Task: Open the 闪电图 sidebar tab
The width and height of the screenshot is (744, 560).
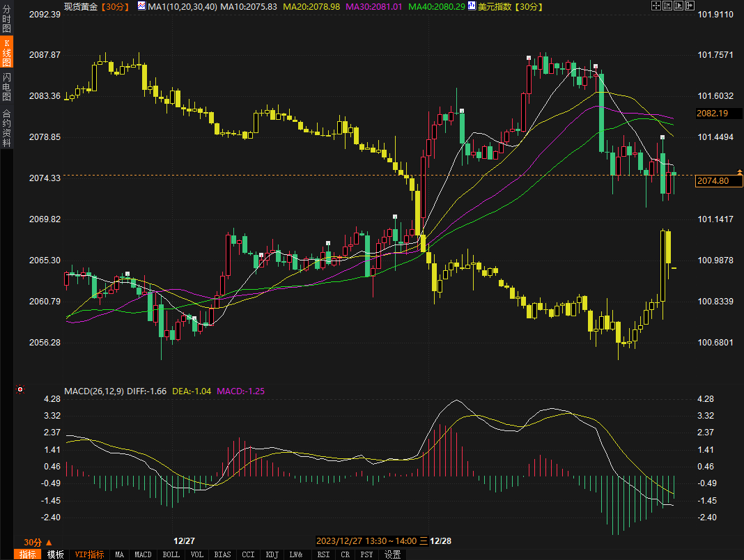Action: point(6,86)
